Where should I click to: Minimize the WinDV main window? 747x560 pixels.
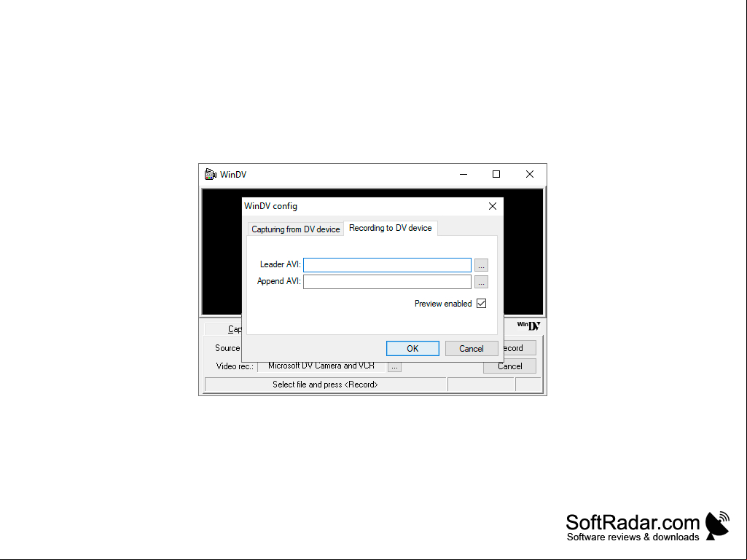pos(463,174)
